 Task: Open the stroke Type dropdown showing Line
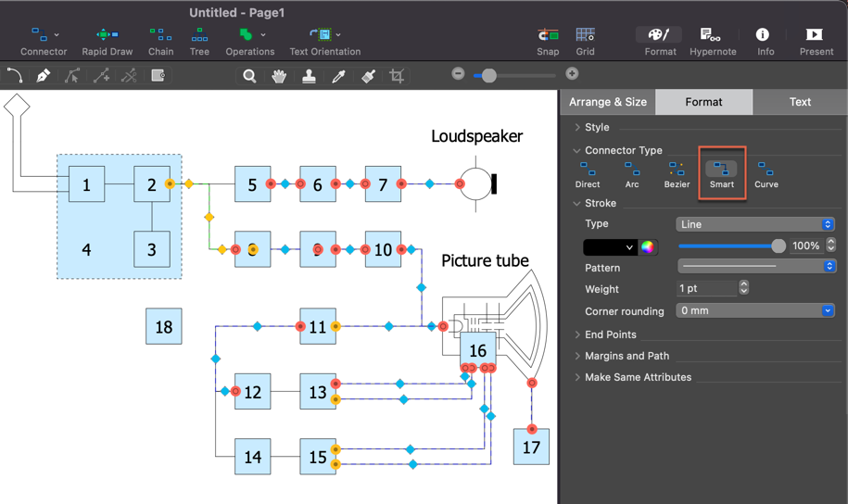click(755, 224)
